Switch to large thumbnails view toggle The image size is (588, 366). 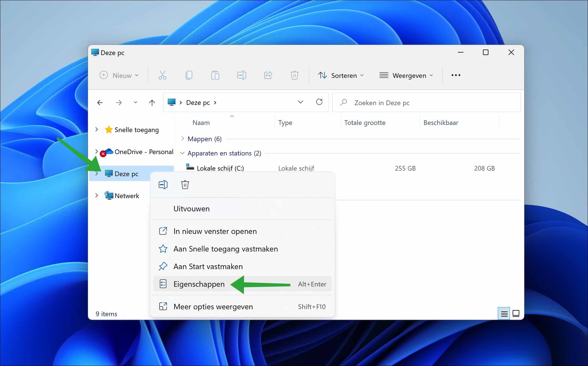516,313
